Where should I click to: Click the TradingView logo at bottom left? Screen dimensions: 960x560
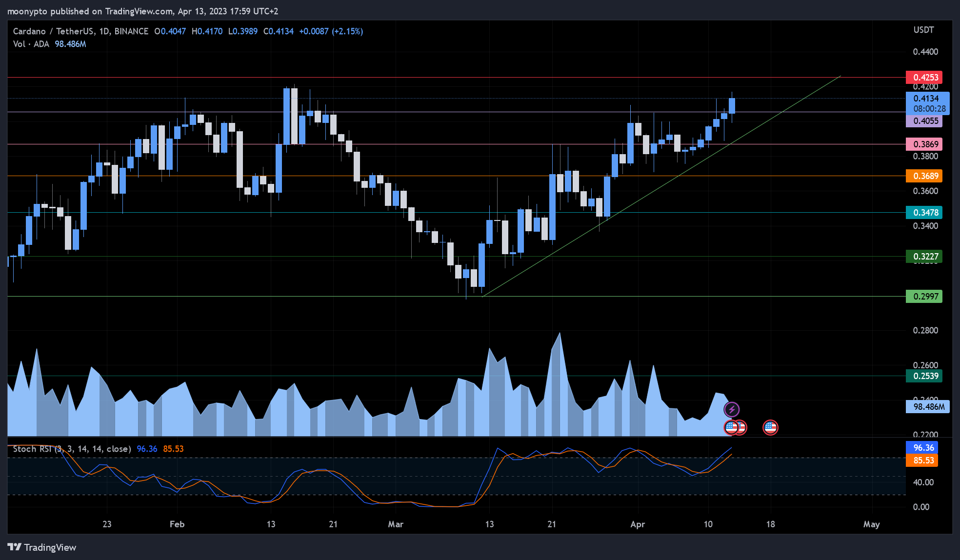pos(42,547)
